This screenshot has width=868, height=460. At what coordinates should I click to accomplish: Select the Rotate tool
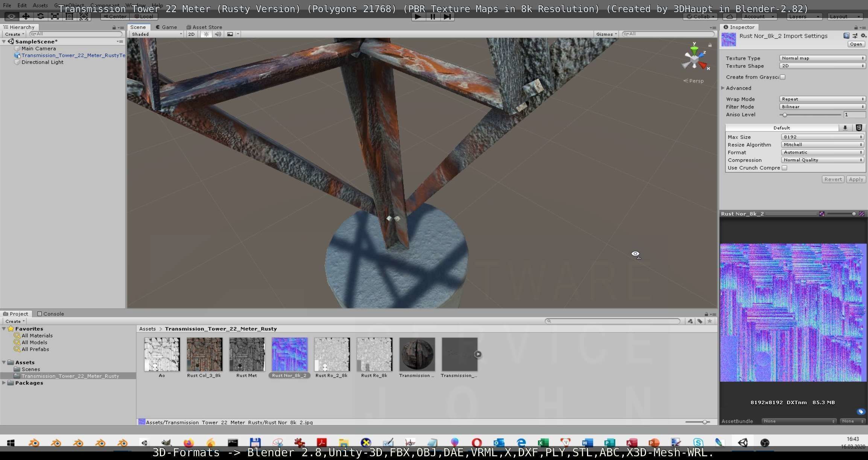[x=40, y=17]
